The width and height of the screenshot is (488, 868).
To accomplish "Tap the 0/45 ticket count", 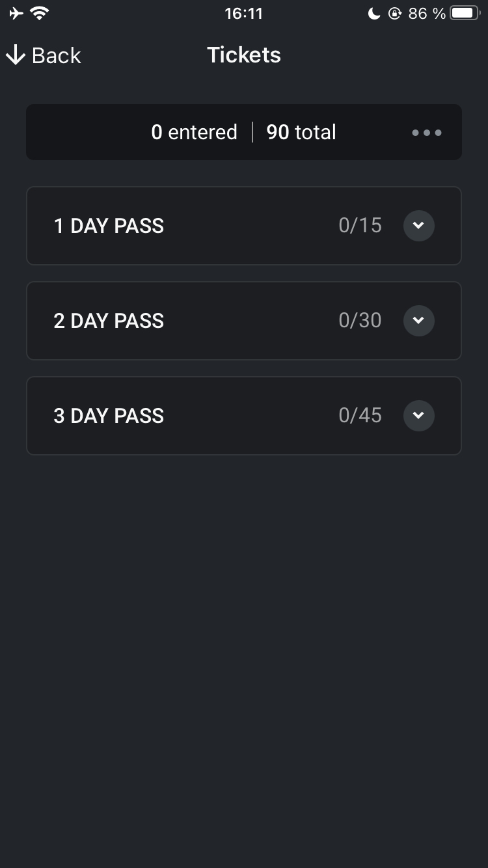I will pyautogui.click(x=360, y=416).
